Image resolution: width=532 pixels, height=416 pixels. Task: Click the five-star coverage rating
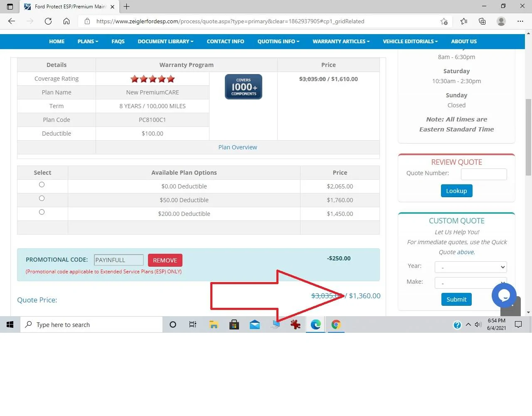point(153,79)
